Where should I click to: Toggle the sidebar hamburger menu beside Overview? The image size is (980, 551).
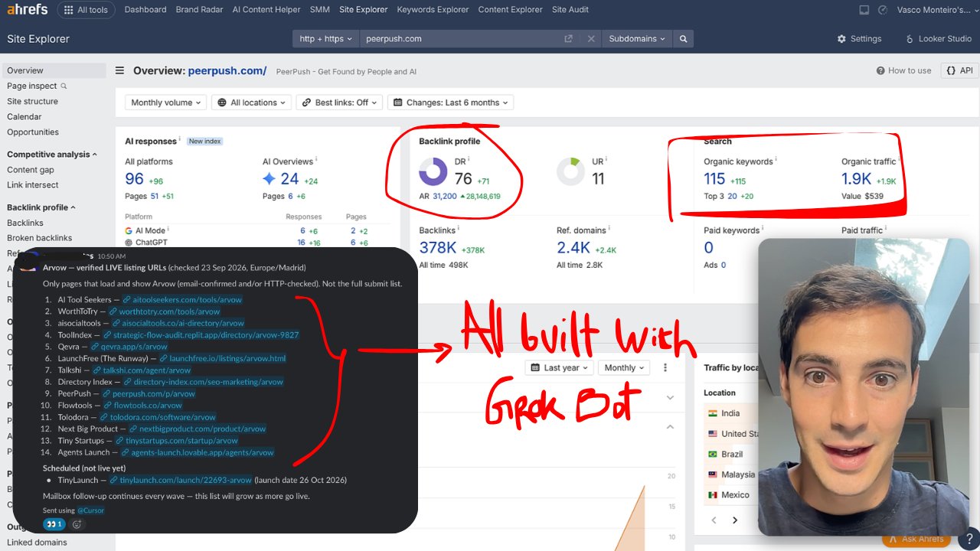[120, 70]
